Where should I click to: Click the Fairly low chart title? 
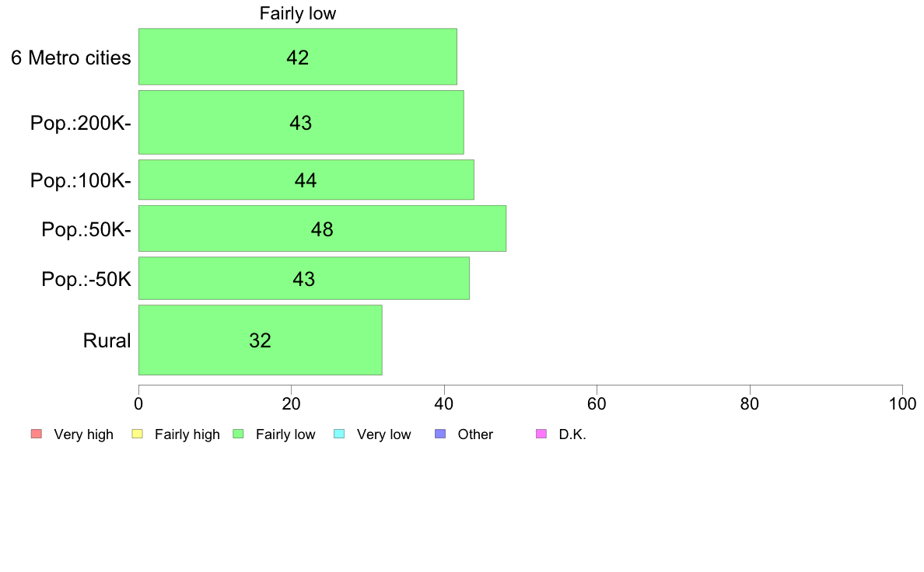click(298, 13)
